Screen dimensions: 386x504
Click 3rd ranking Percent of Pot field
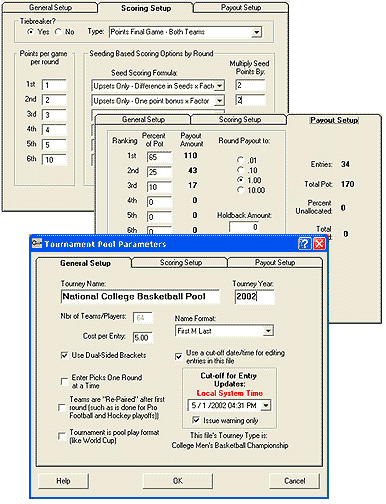pyautogui.click(x=160, y=187)
